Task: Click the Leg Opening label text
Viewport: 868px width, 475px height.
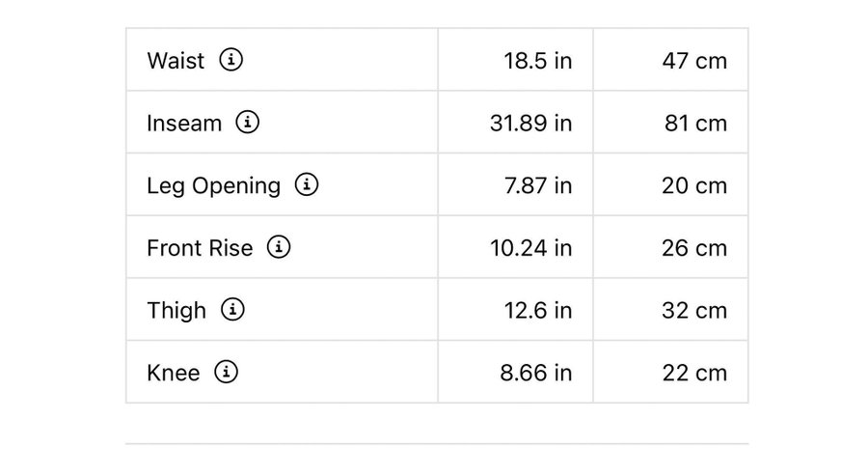Action: (x=213, y=185)
